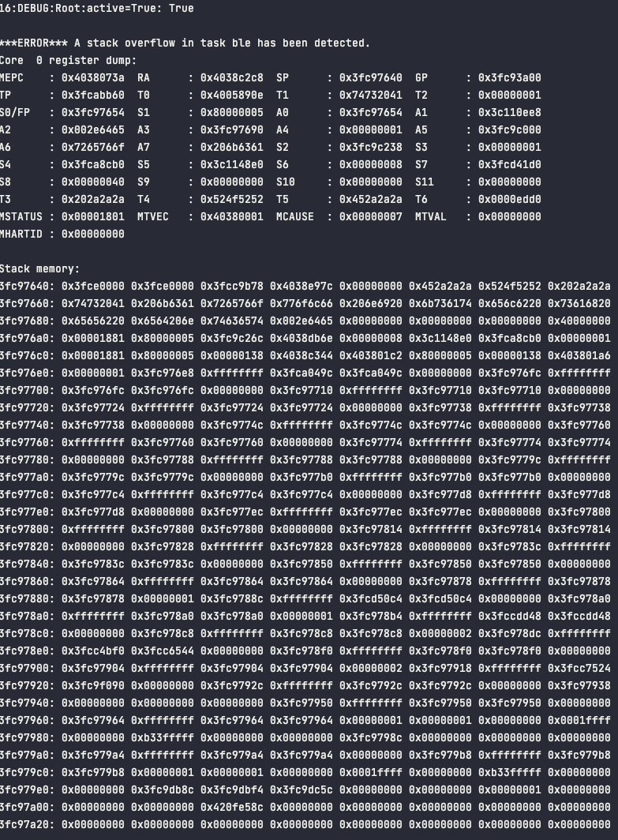Select stack value 0x3fc9f090
Image resolution: width=618 pixels, height=840 pixels.
(x=92, y=685)
